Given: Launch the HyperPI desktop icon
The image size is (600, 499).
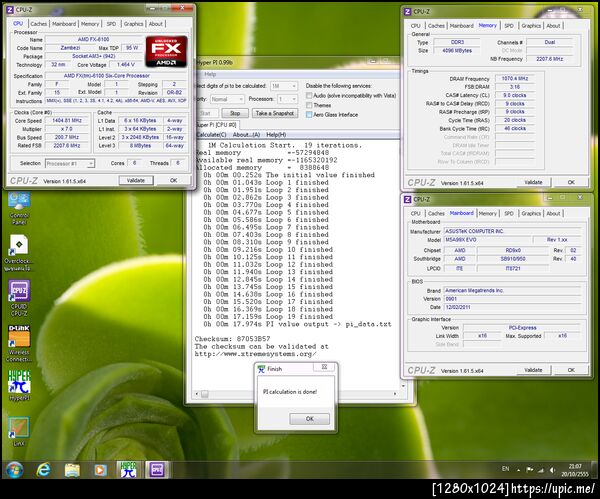Looking at the screenshot, I should pyautogui.click(x=19, y=386).
